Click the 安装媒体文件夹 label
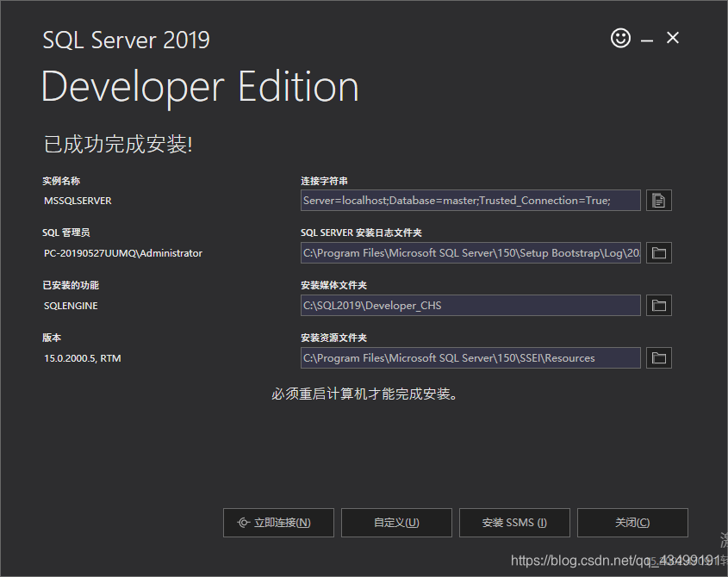 (x=333, y=285)
